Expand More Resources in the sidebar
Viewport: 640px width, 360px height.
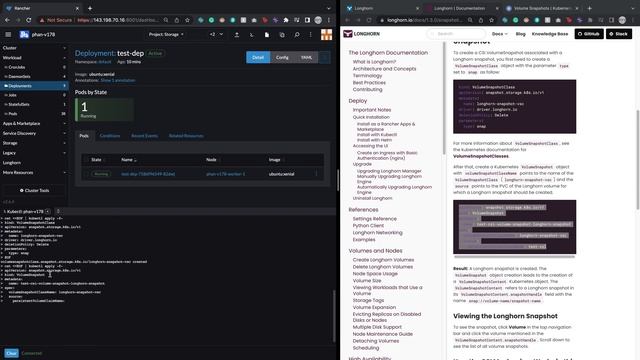point(64,173)
